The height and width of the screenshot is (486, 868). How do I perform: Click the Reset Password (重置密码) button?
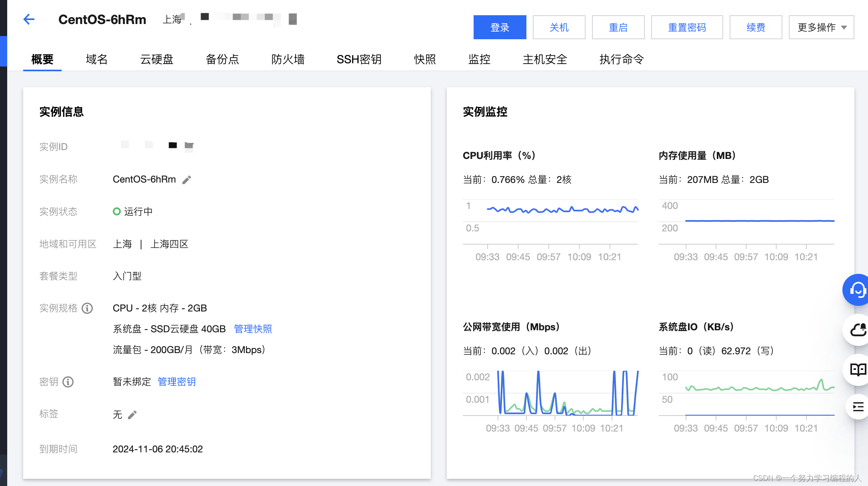tap(687, 27)
